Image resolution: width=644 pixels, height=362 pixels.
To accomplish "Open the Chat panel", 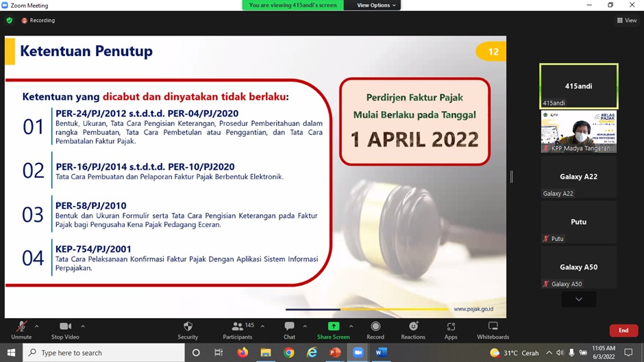I will [289, 328].
